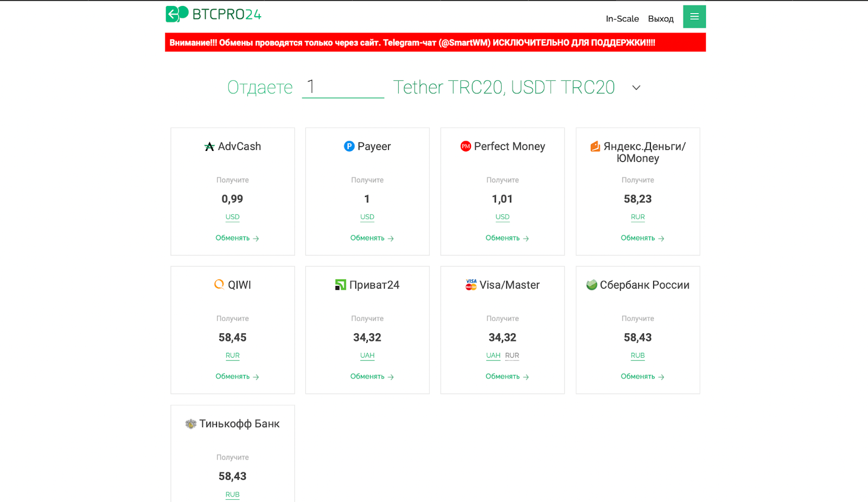Click Обменять in the Payeer card
Viewport: 868px width, 502px height.
point(372,238)
